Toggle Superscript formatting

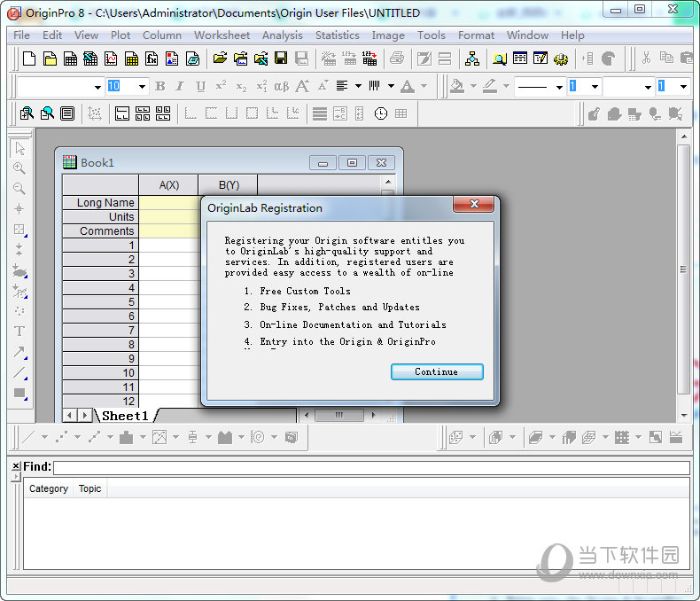(x=221, y=86)
